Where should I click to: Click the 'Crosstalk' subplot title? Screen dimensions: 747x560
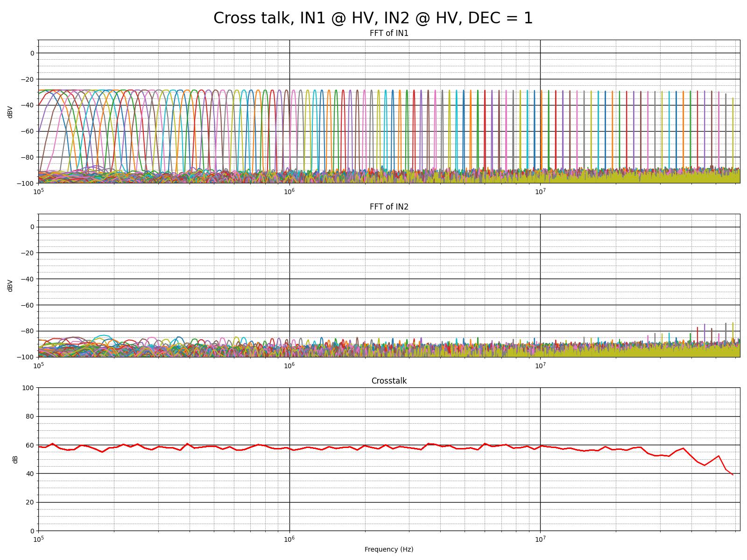[x=389, y=381]
